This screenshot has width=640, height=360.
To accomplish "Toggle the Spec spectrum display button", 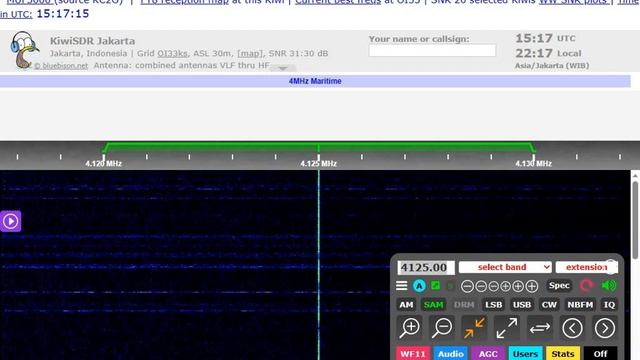I will click(559, 285).
